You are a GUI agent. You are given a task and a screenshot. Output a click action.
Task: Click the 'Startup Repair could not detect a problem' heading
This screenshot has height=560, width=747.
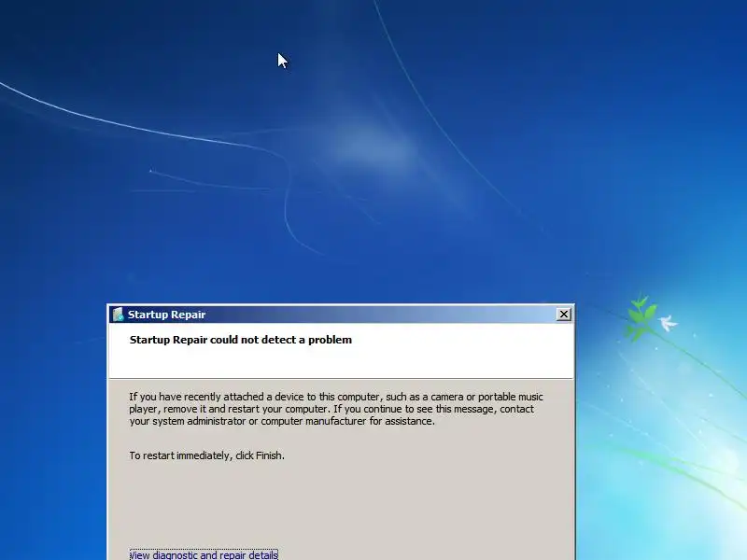(241, 340)
